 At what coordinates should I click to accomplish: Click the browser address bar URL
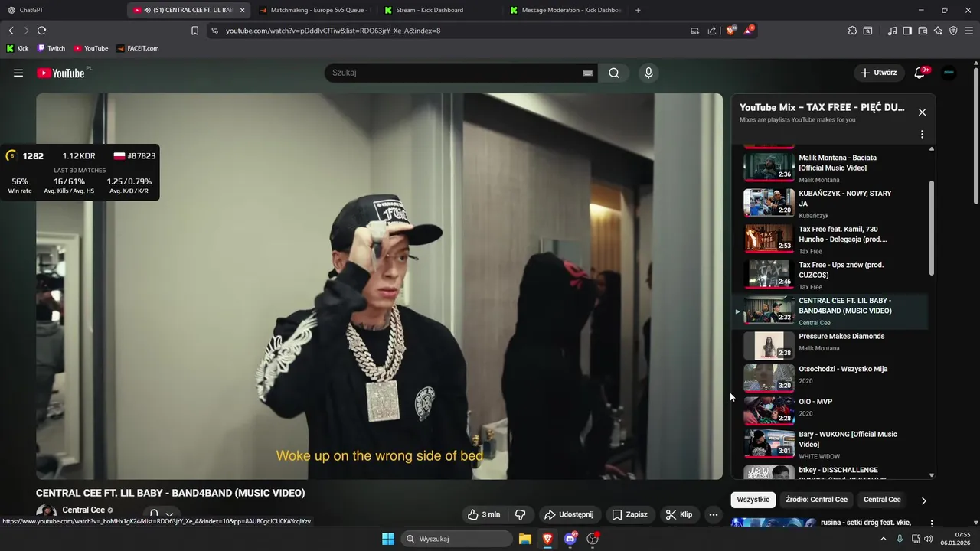[x=333, y=31]
